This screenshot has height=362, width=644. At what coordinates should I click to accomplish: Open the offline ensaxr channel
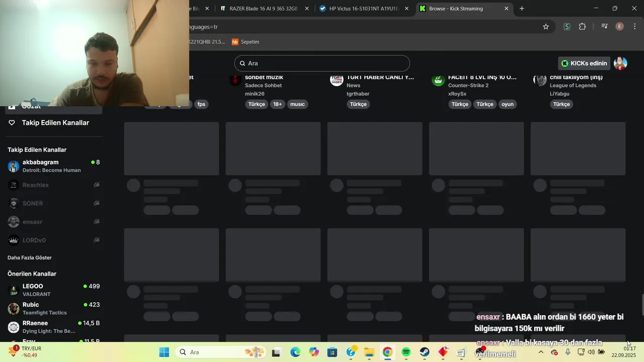click(54, 222)
